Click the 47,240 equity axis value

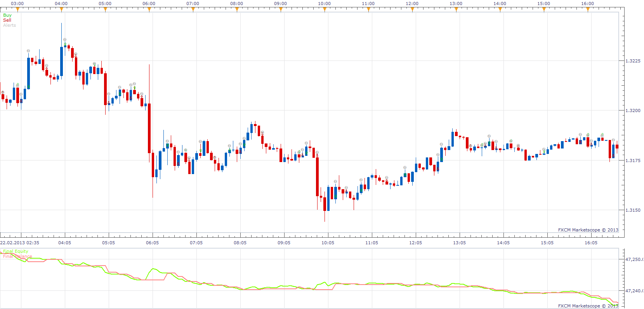[x=634, y=291]
